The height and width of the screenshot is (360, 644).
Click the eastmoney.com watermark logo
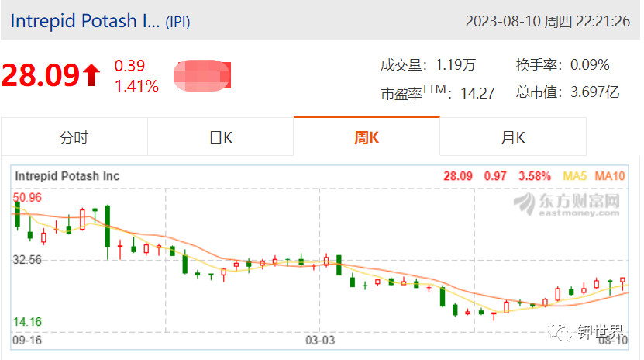click(x=567, y=204)
